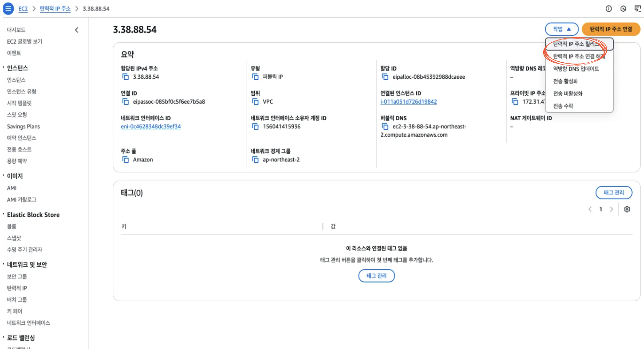Select 탄력적 IP 주소 릴리스 menu item
This screenshot has width=644, height=350.
576,44
